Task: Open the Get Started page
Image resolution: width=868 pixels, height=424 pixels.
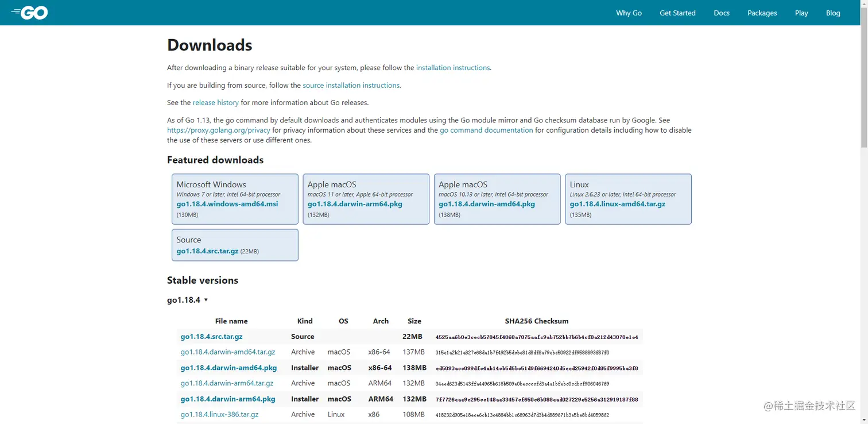Action: [x=677, y=13]
